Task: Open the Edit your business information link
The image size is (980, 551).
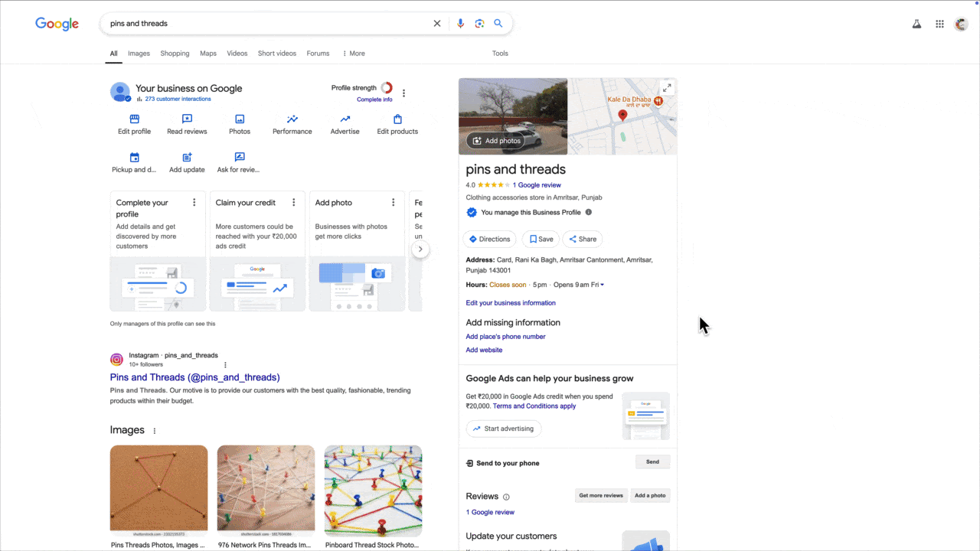Action: tap(510, 302)
